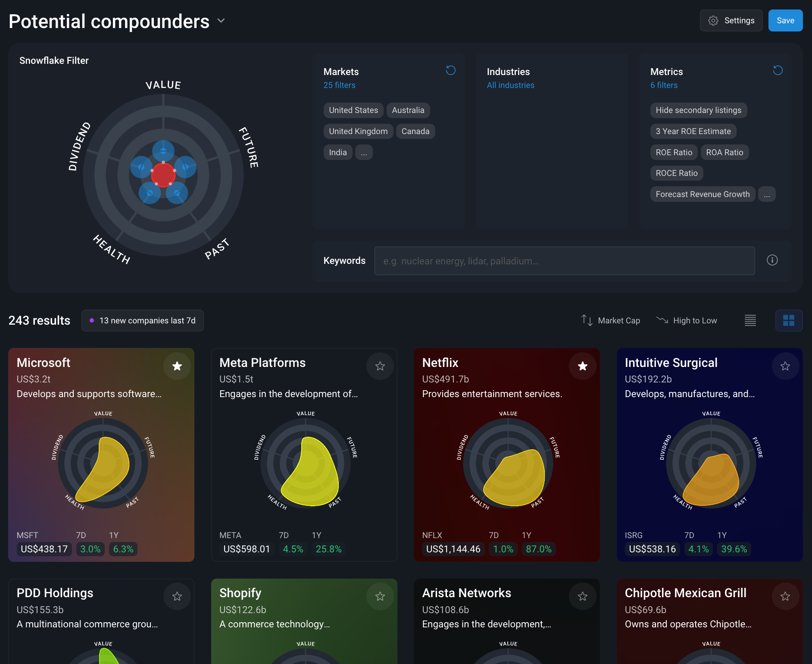
Task: Toggle Intuitive Surgical watchlist star
Action: [785, 366]
